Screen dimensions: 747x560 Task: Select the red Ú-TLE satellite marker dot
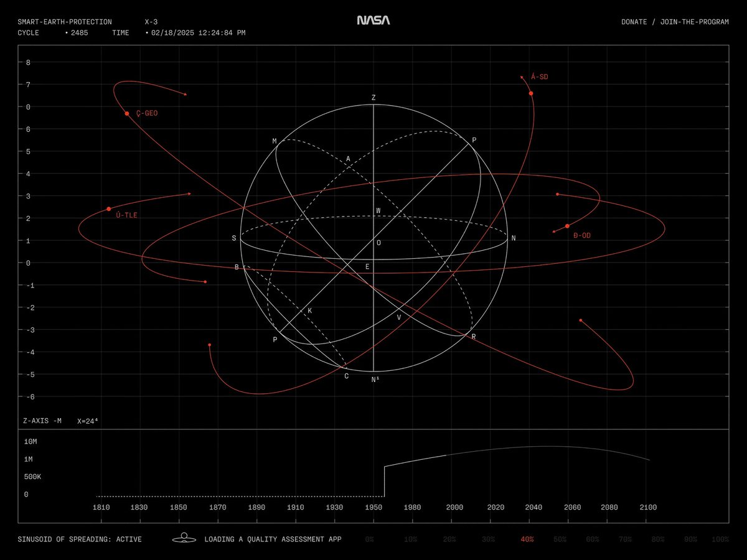point(108,209)
